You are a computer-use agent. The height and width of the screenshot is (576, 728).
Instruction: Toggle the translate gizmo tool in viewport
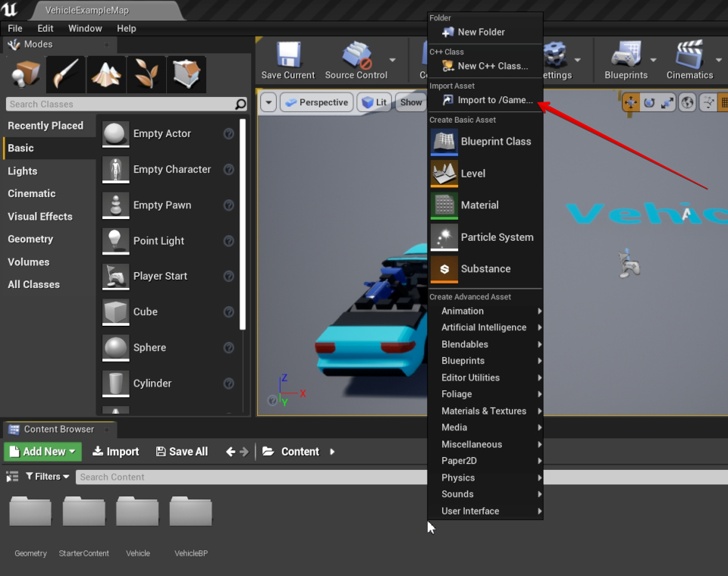630,102
